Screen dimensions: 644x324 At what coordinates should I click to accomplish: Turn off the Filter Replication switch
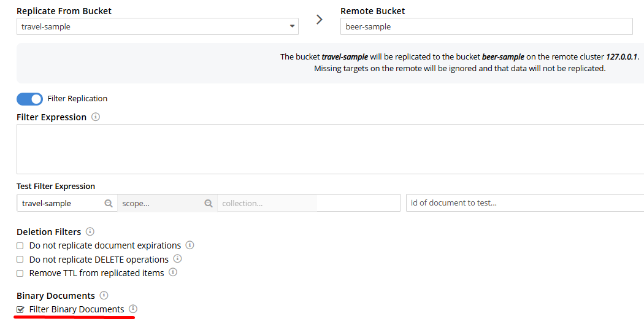click(29, 99)
